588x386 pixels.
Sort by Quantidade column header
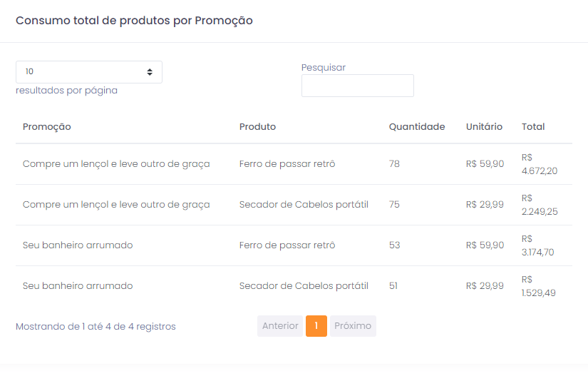tap(417, 126)
